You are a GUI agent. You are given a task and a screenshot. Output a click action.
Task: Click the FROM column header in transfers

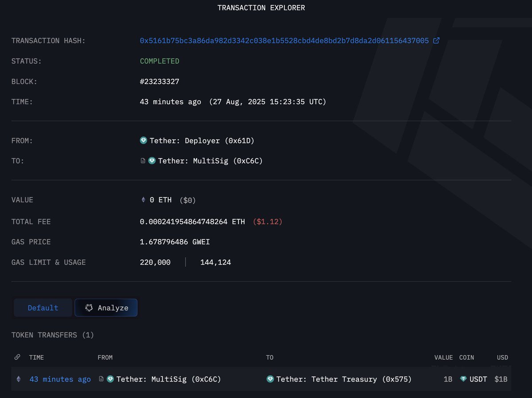pyautogui.click(x=105, y=357)
